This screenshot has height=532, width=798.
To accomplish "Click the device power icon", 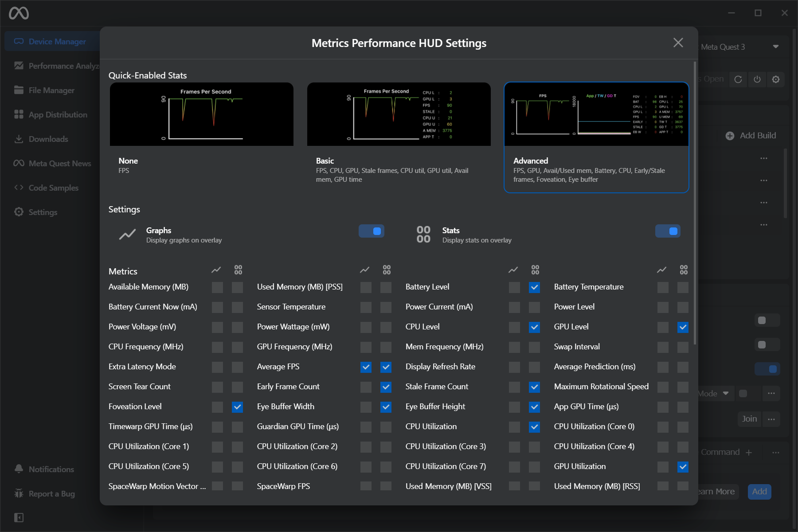I will (757, 79).
